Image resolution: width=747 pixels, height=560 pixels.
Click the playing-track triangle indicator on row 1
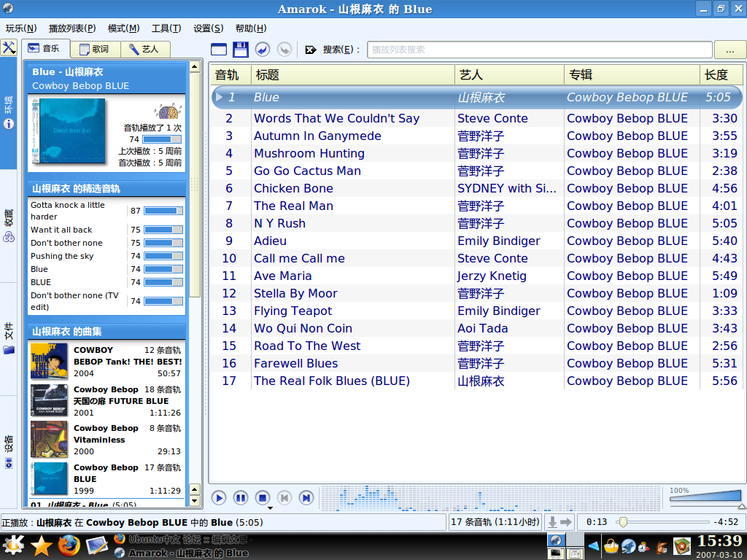219,97
